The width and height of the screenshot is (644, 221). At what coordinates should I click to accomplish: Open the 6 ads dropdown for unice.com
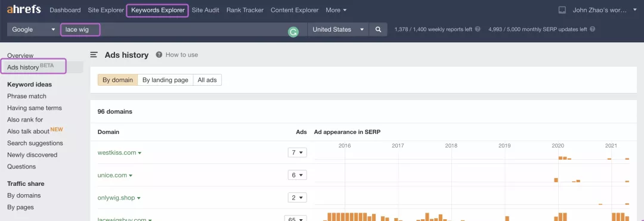pos(298,175)
